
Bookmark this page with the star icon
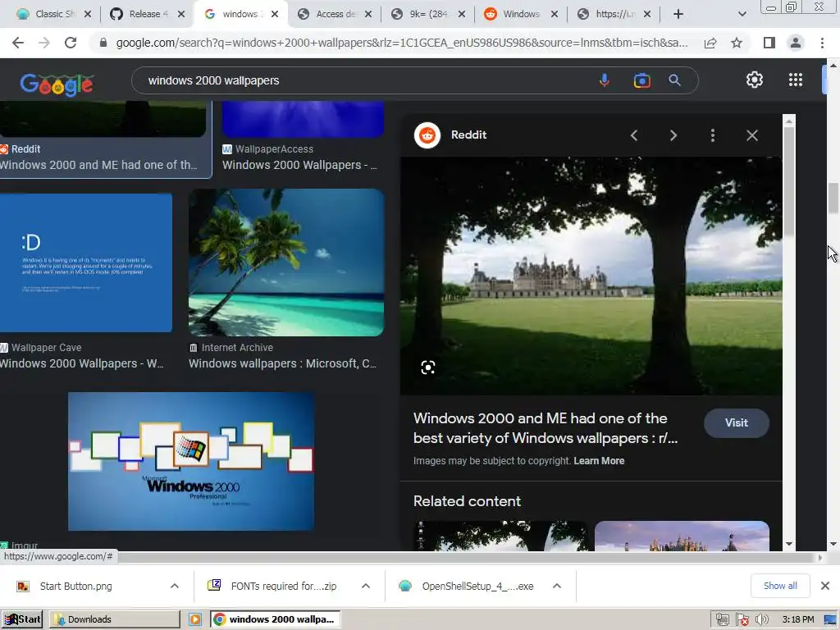tap(737, 43)
